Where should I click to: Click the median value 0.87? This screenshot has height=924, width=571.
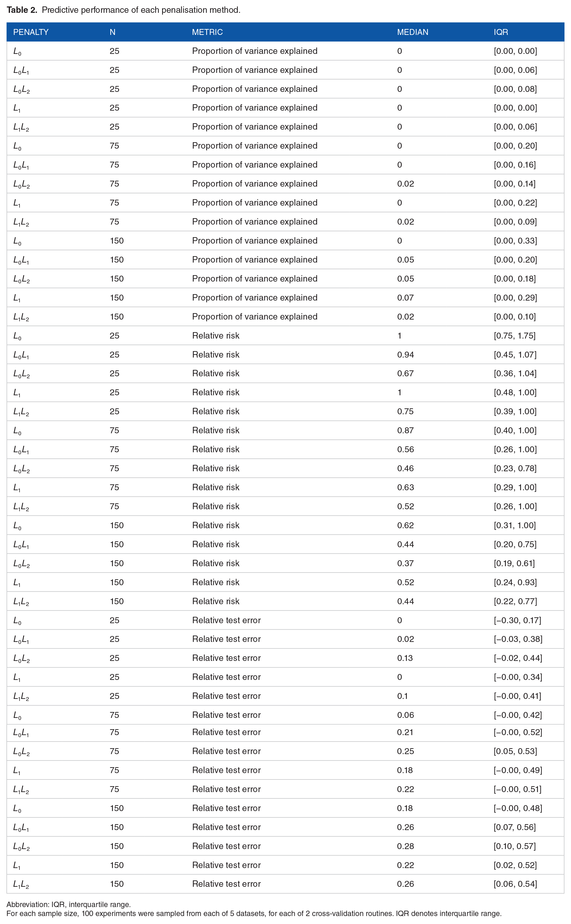pyautogui.click(x=406, y=430)
